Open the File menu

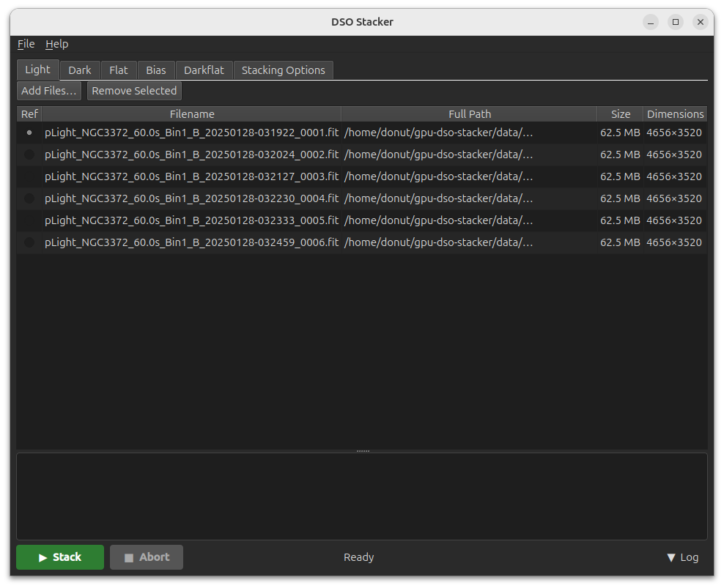tap(26, 44)
